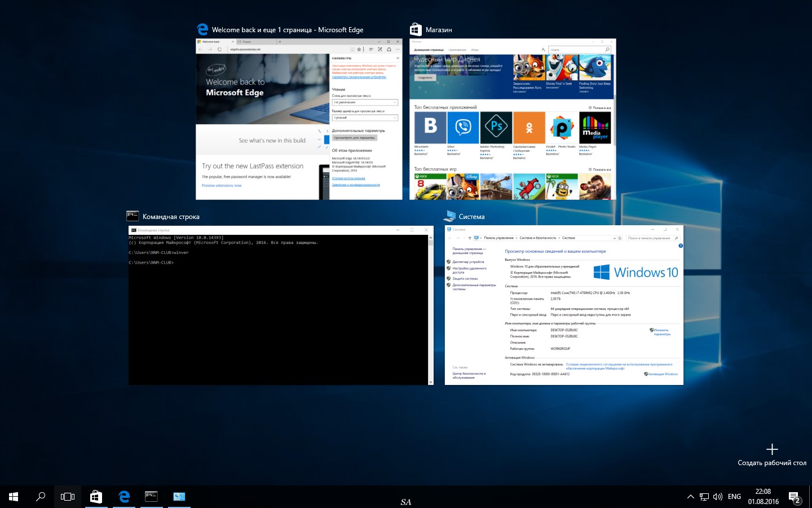812x508 pixels.
Task: Click the "Welcome back и еще 1 страница - Microsoft Edge" title
Action: click(288, 30)
